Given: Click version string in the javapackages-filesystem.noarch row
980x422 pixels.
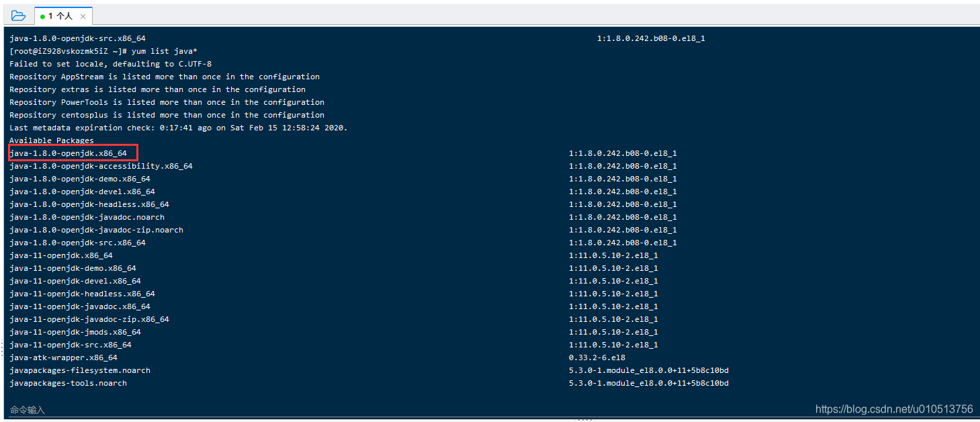Looking at the screenshot, I should pyautogui.click(x=649, y=370).
